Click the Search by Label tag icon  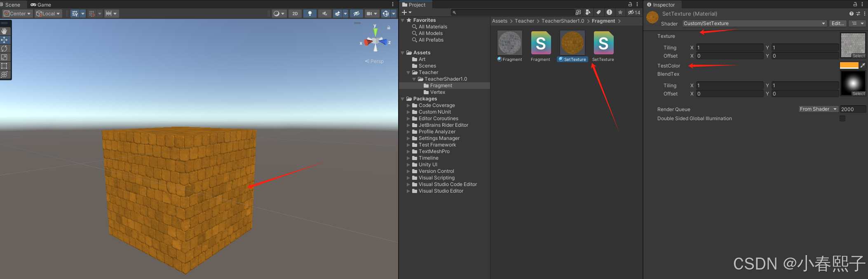[x=598, y=12]
